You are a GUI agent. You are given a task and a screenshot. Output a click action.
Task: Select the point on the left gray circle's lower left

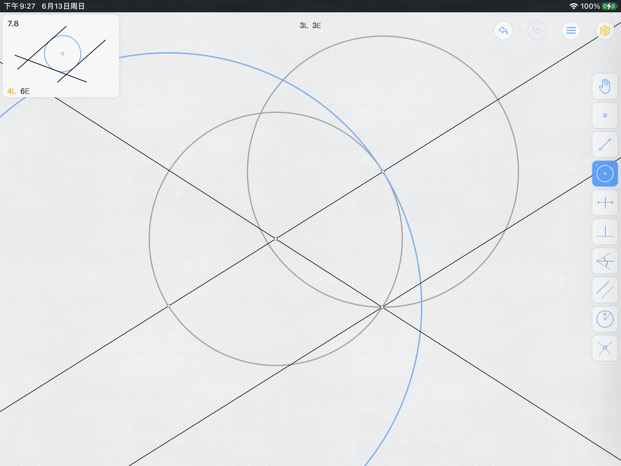click(169, 306)
